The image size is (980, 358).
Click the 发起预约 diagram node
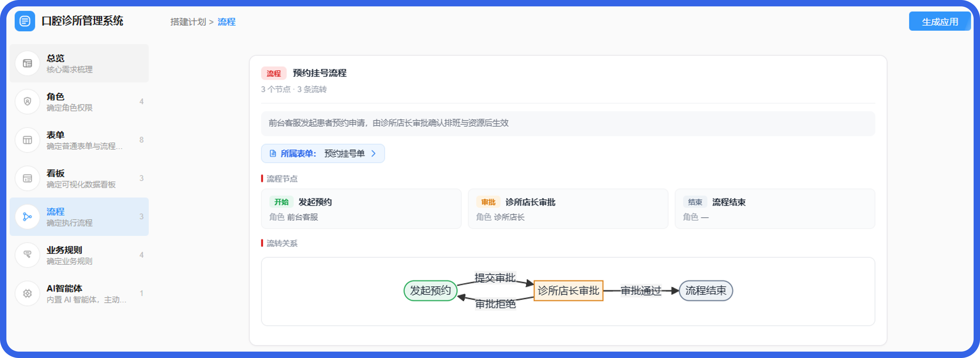[x=430, y=291]
